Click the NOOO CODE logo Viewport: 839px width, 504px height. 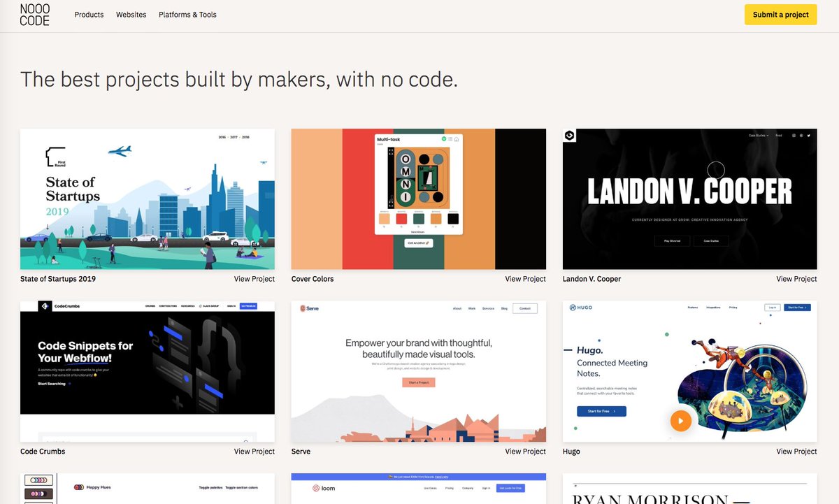coord(34,15)
